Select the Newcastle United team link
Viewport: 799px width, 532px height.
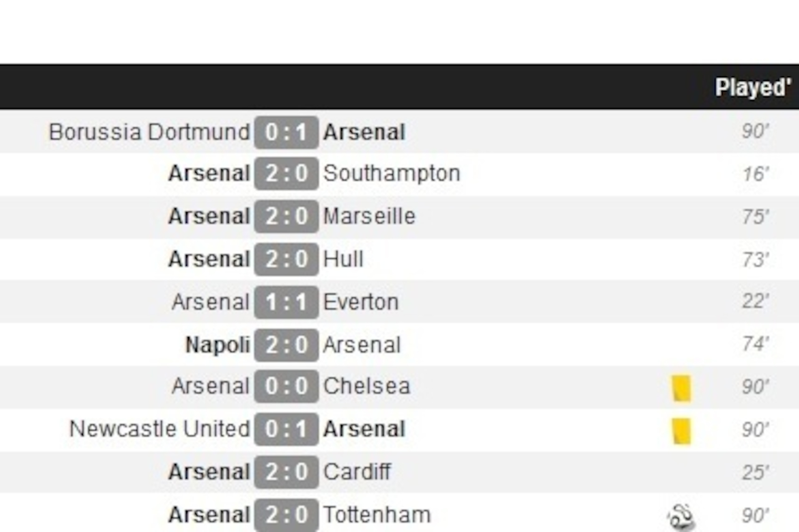coord(160,429)
